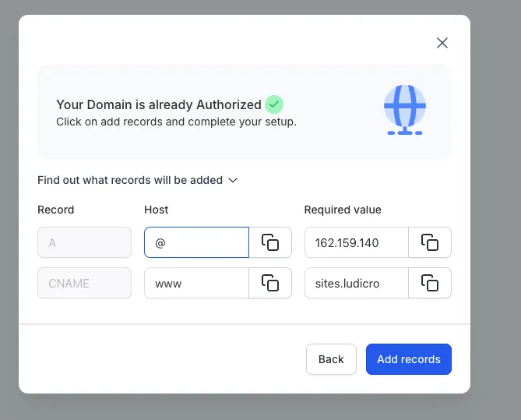Viewport: 521px width, 420px height.
Task: Click the green authorized checkmark icon
Action: (274, 104)
